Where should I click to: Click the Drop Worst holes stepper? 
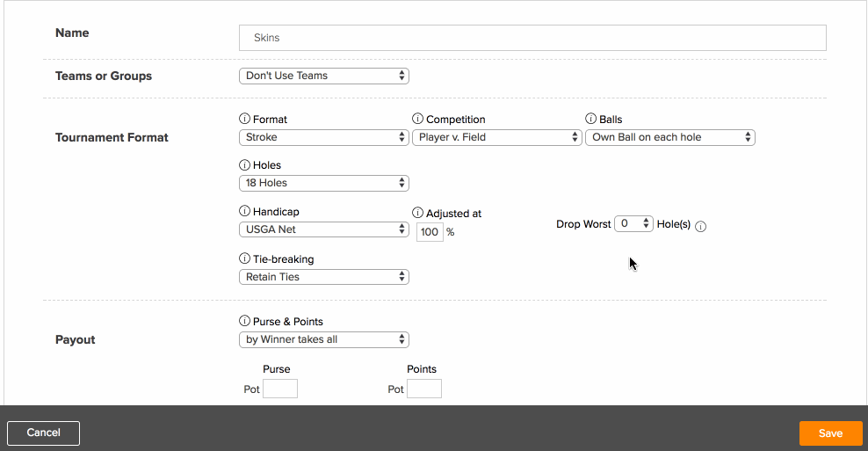pos(633,224)
